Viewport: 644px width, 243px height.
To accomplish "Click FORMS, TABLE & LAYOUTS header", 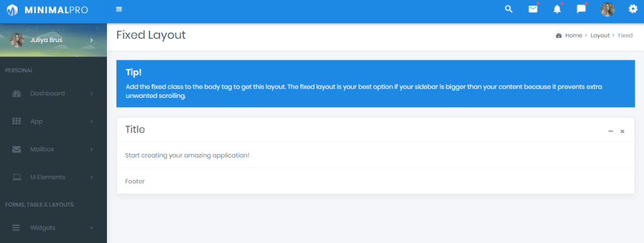I will pos(40,205).
